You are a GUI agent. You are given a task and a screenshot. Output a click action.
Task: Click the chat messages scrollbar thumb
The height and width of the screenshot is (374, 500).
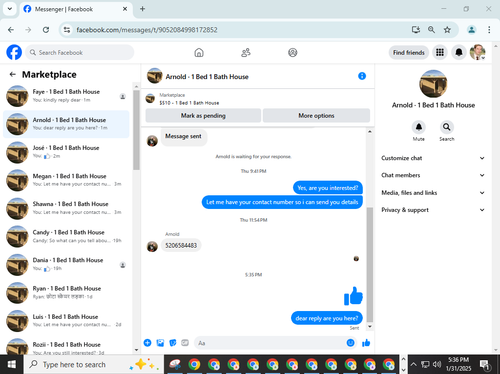(x=370, y=265)
